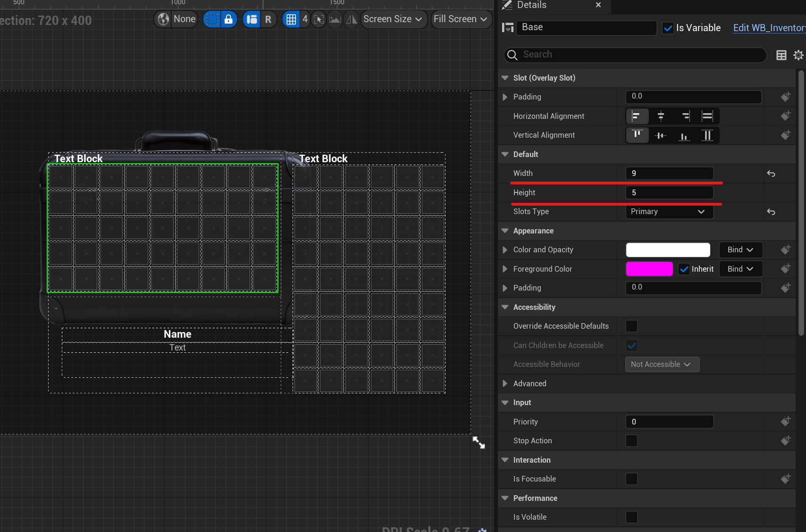Click the canvas resize handle arrows
Viewport: 806px width, 532px height.
[x=479, y=442]
